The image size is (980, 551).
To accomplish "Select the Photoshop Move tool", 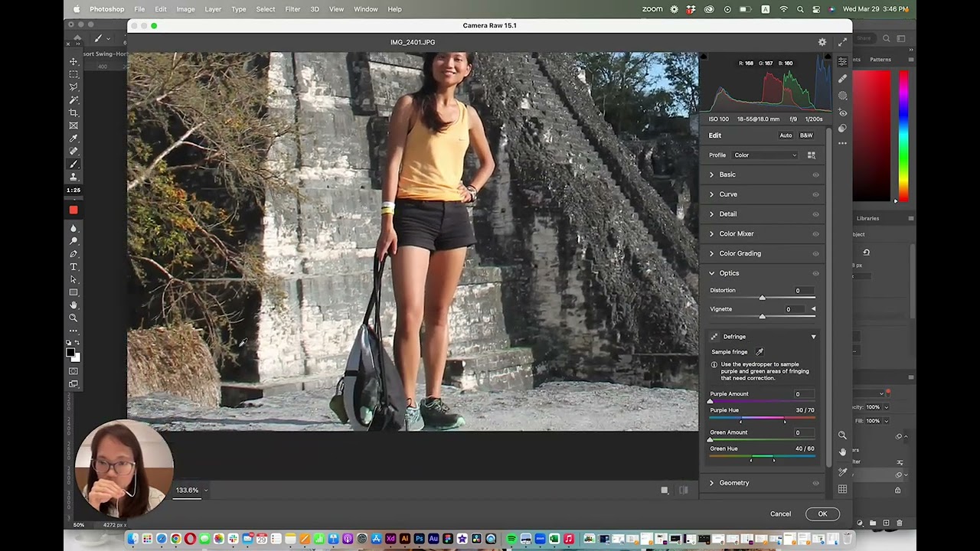I will [x=73, y=61].
